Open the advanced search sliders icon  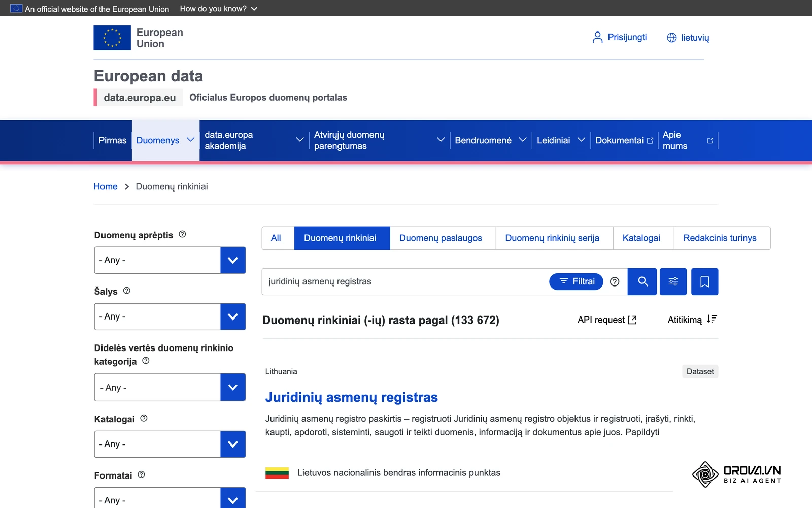(x=673, y=281)
